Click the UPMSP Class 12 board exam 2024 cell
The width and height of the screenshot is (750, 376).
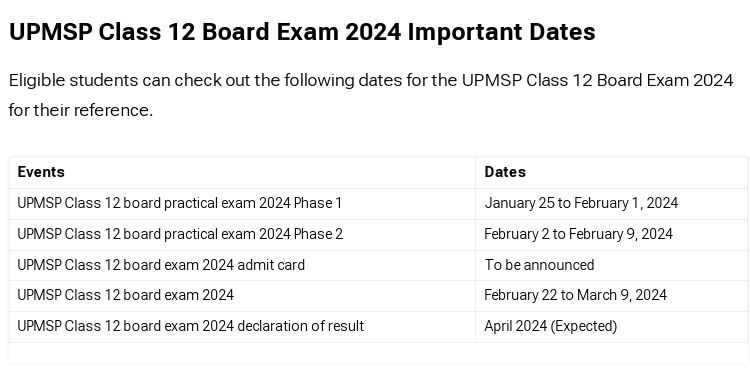(242, 296)
